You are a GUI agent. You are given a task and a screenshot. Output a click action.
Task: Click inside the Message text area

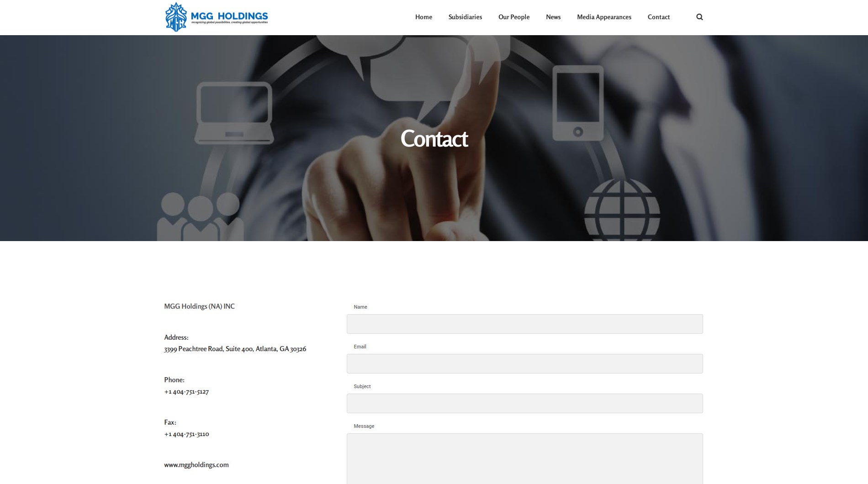(524, 458)
